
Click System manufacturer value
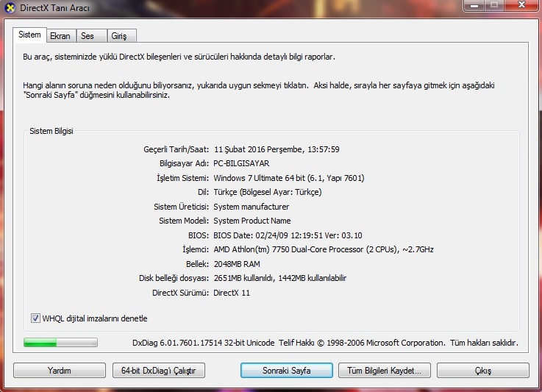252,207
